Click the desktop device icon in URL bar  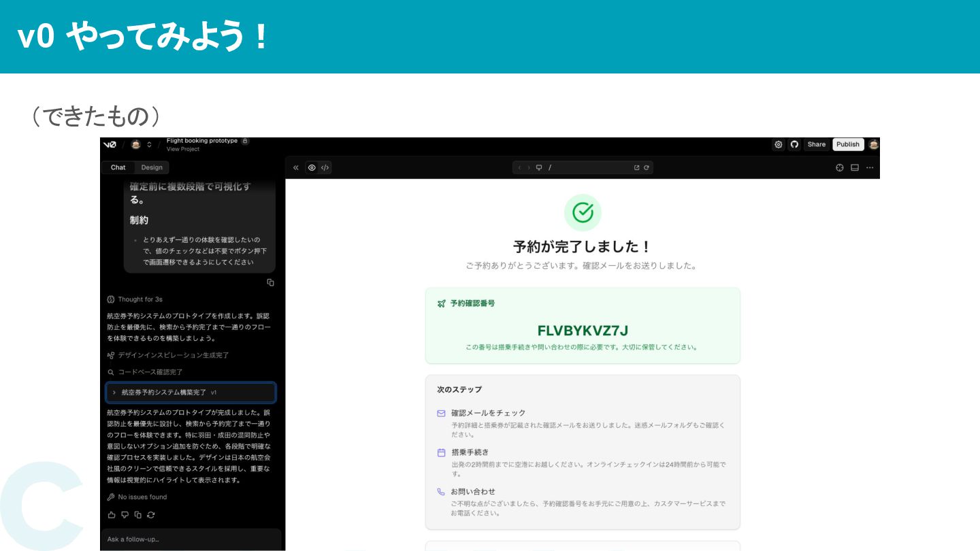[x=539, y=167]
